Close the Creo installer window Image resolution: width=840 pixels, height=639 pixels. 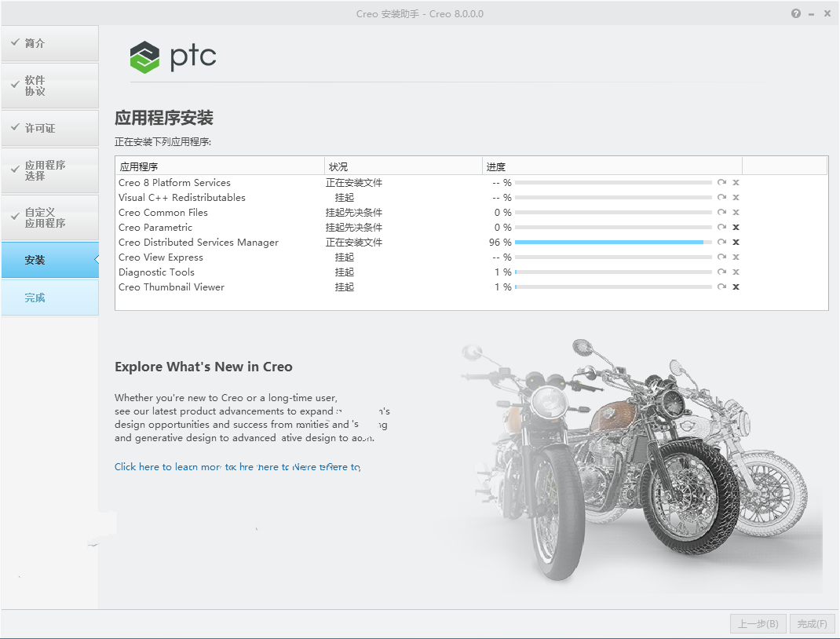[827, 13]
